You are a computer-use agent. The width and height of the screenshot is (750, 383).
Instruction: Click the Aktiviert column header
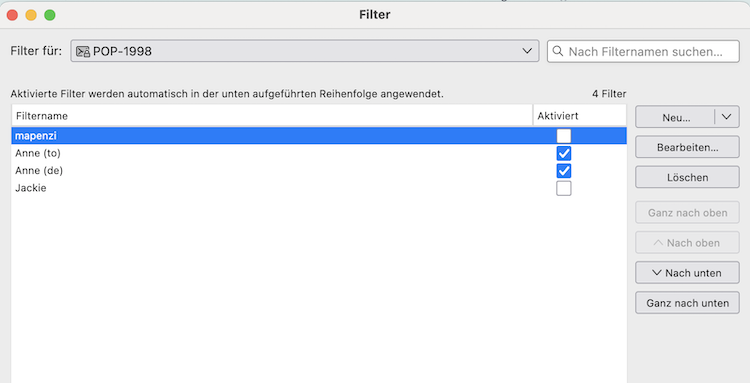point(580,116)
